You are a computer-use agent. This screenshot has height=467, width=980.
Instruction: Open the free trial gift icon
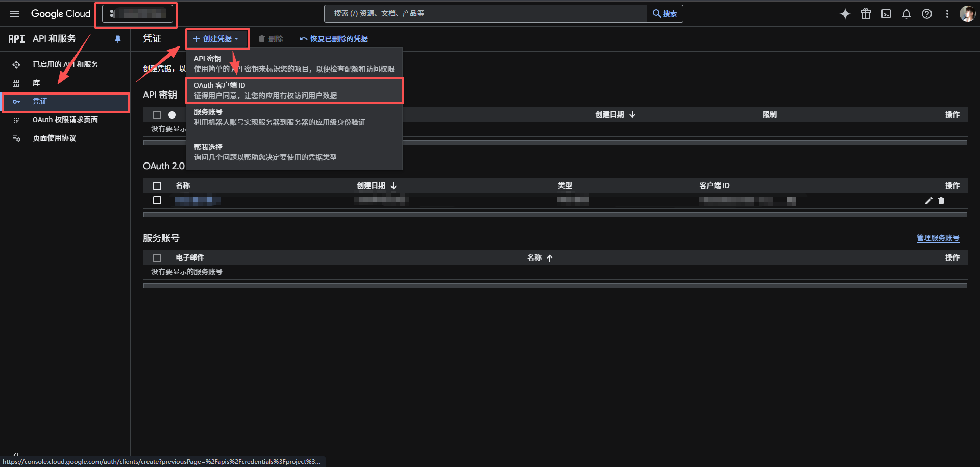[865, 14]
